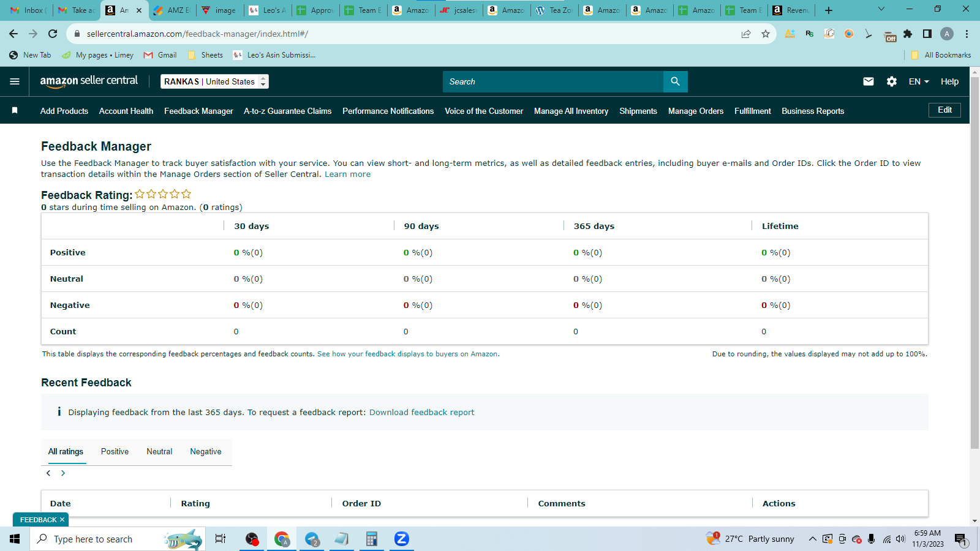Image resolution: width=980 pixels, height=551 pixels.
Task: Open Calculator from the taskbar
Action: [371, 539]
